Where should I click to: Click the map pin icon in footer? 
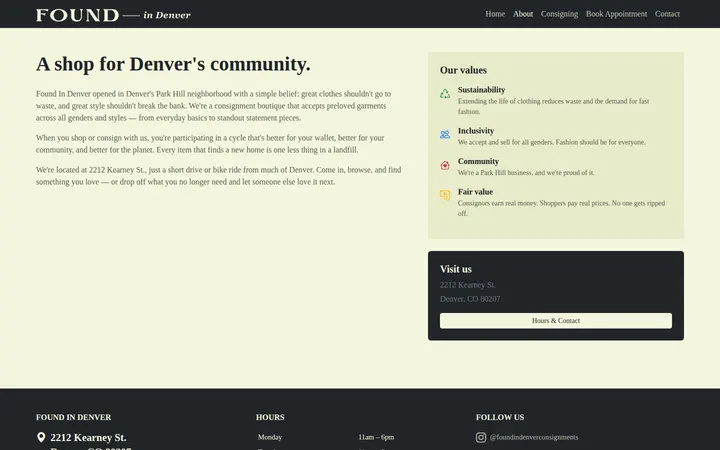click(x=41, y=437)
